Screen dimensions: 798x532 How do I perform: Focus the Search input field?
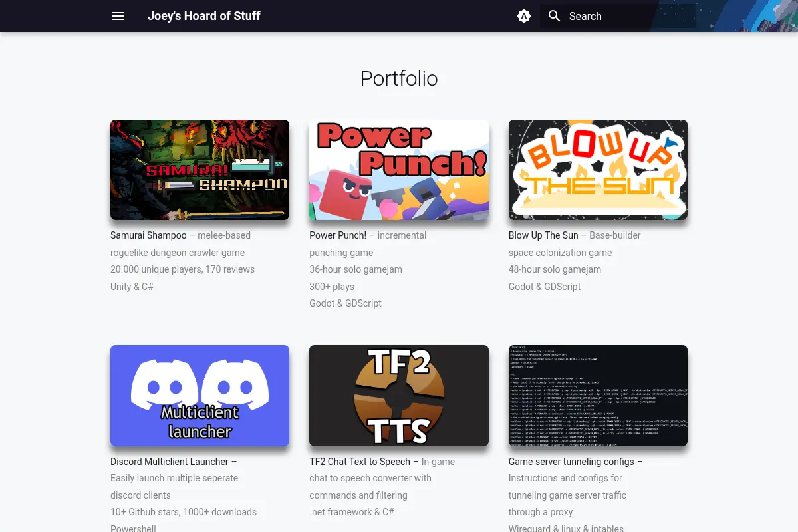(617, 16)
